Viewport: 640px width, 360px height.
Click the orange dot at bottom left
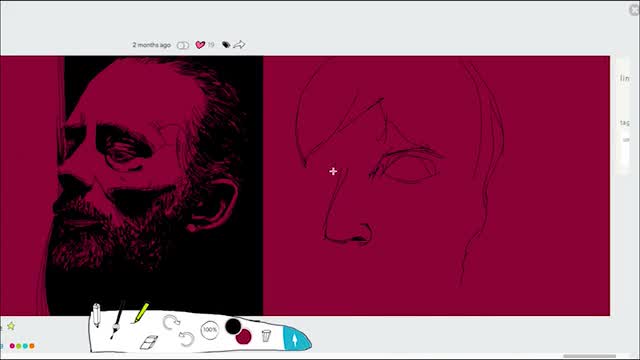[x=32, y=346]
